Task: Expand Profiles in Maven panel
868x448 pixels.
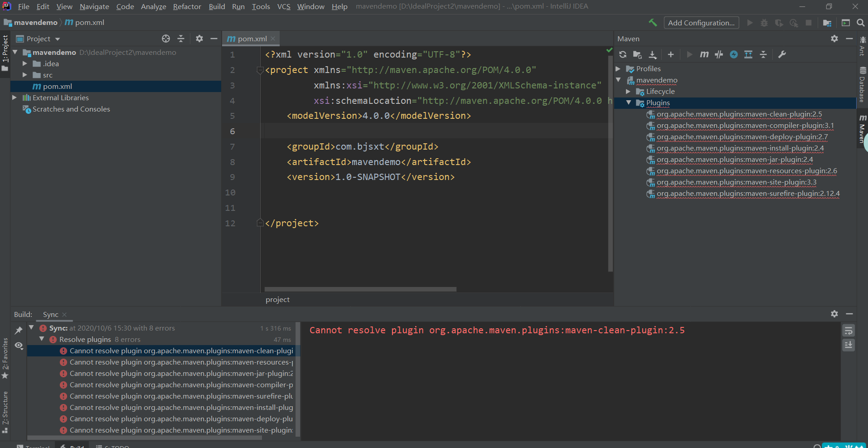Action: [x=618, y=68]
